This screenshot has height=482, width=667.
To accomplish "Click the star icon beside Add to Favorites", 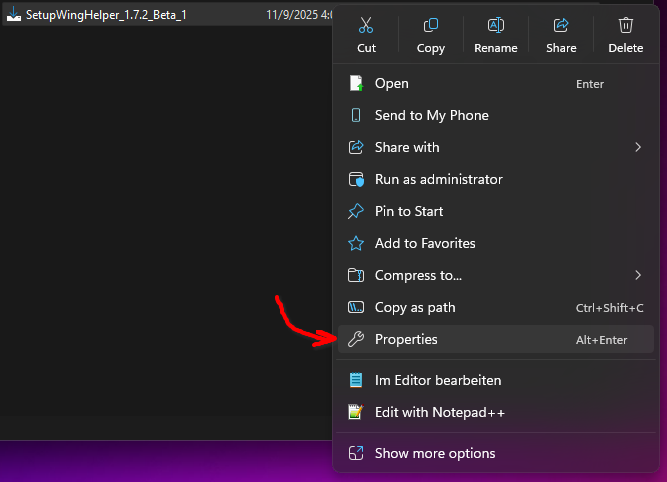I will [x=355, y=243].
